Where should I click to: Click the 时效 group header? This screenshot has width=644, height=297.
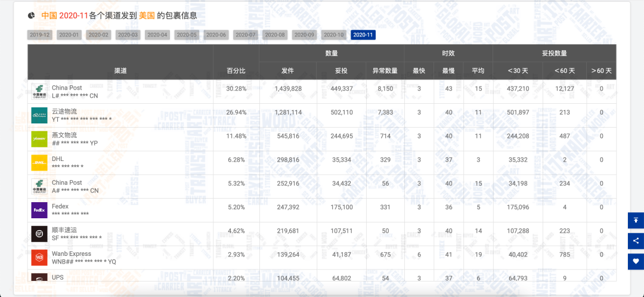(x=448, y=53)
